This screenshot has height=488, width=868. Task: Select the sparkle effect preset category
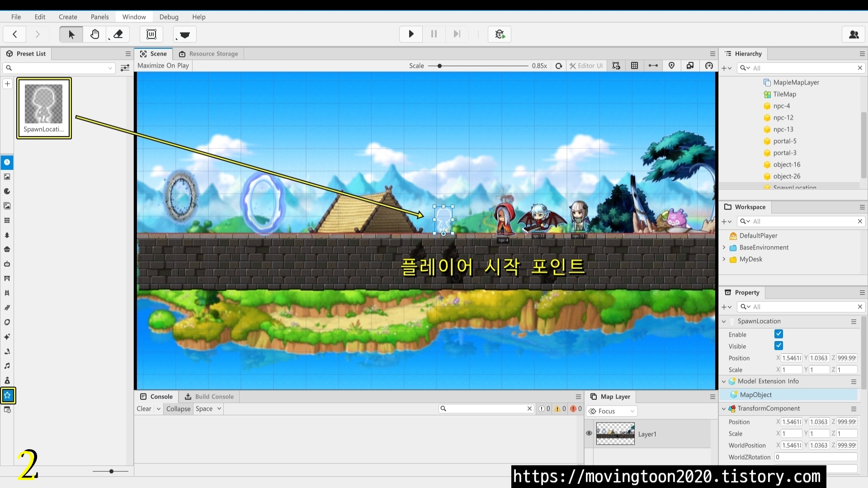[x=7, y=337]
